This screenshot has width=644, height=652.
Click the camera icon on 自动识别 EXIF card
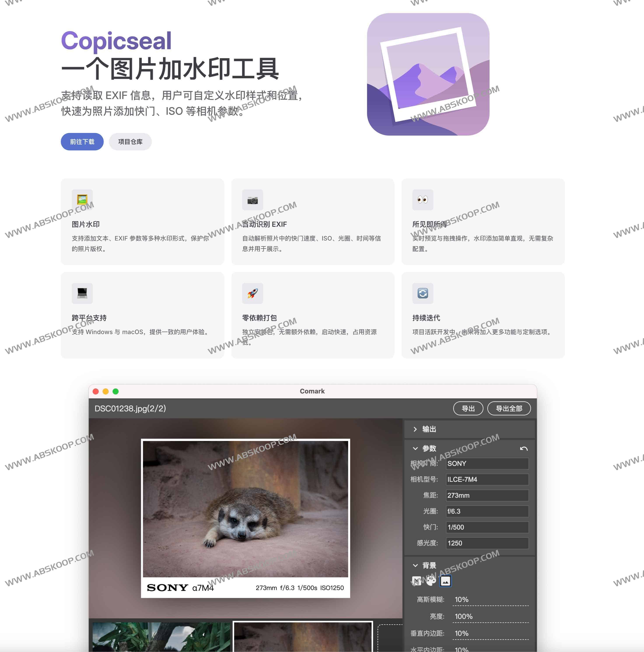253,200
